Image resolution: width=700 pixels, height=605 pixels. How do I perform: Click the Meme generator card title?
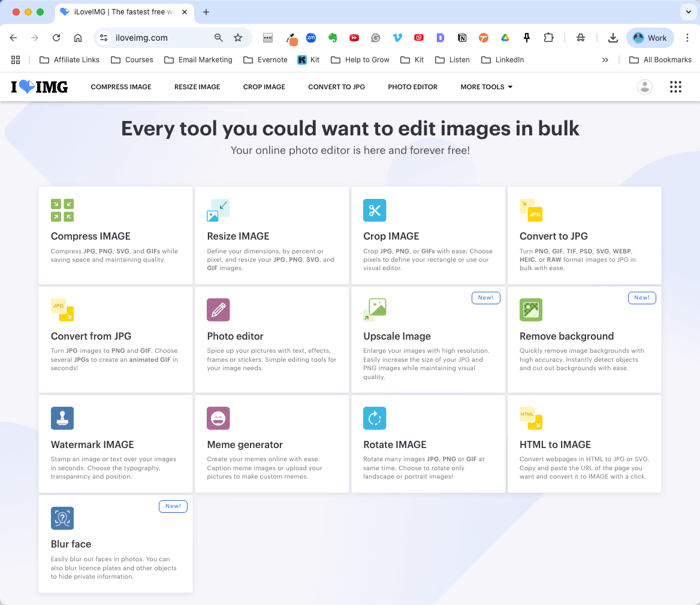[245, 444]
